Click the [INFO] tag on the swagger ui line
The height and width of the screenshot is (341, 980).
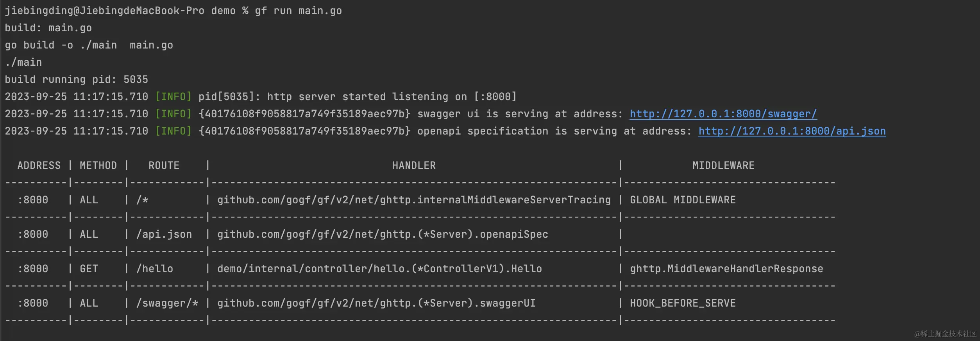click(173, 114)
